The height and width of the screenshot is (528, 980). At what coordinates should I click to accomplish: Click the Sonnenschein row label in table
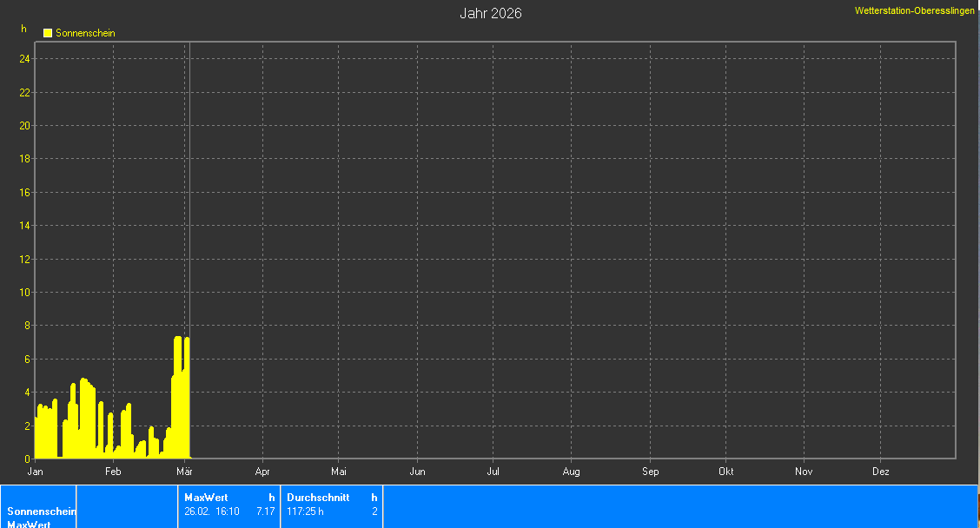41,511
